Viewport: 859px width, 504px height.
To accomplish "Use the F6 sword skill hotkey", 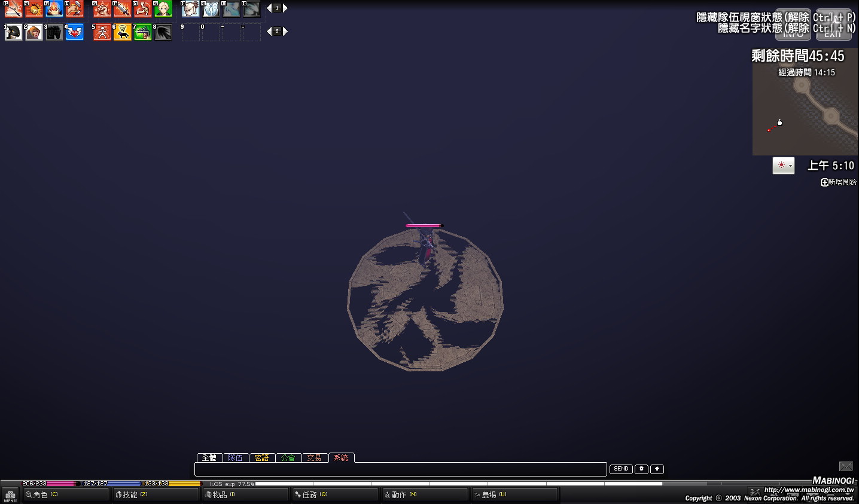I will pyautogui.click(x=122, y=9).
